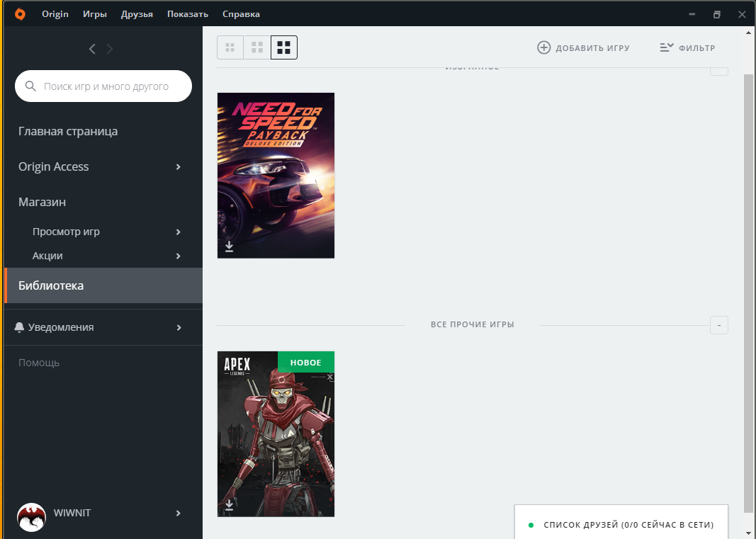Screen dimensions: 756x539
Task: Open the Магазин page
Action: [x=42, y=202]
